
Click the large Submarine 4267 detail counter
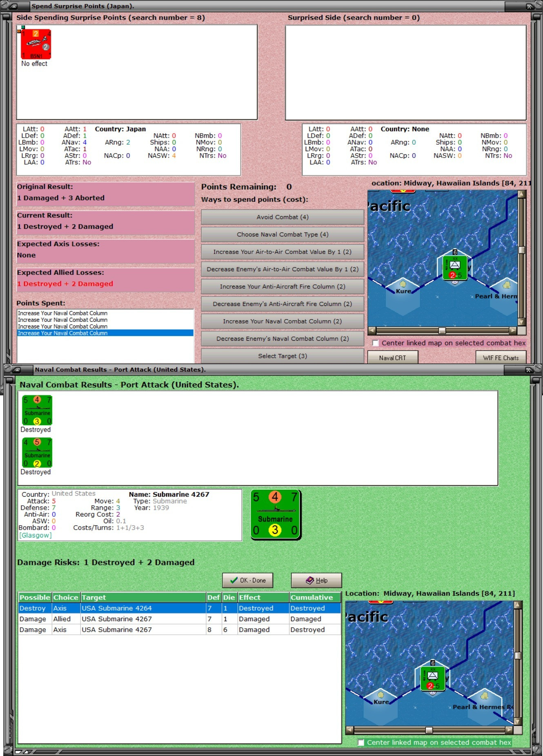point(276,515)
